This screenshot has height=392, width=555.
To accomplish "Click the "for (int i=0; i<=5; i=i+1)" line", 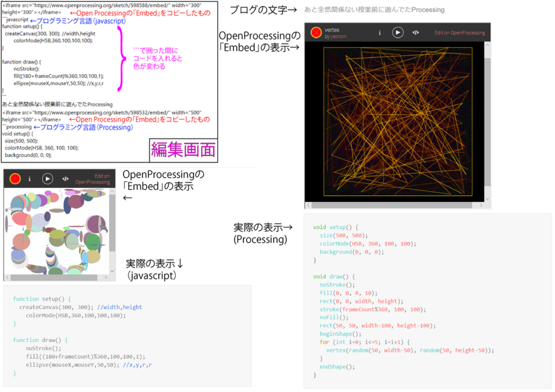I will click(x=364, y=342).
